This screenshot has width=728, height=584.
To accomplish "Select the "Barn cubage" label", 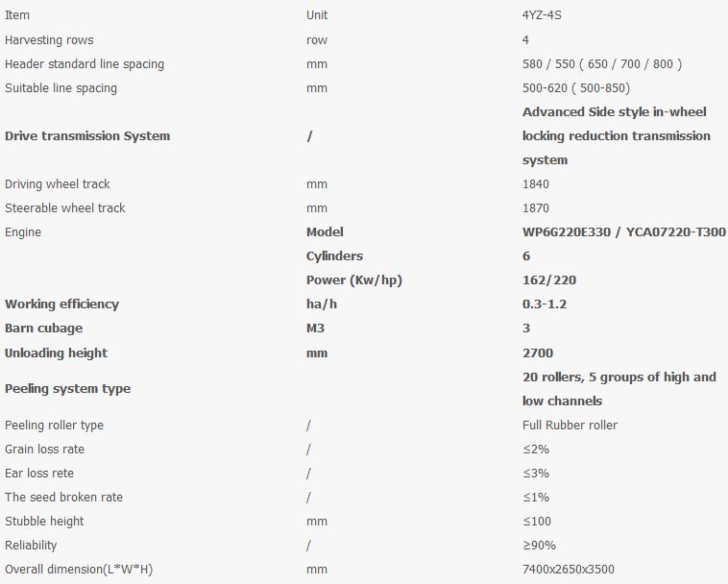I will point(44,328).
